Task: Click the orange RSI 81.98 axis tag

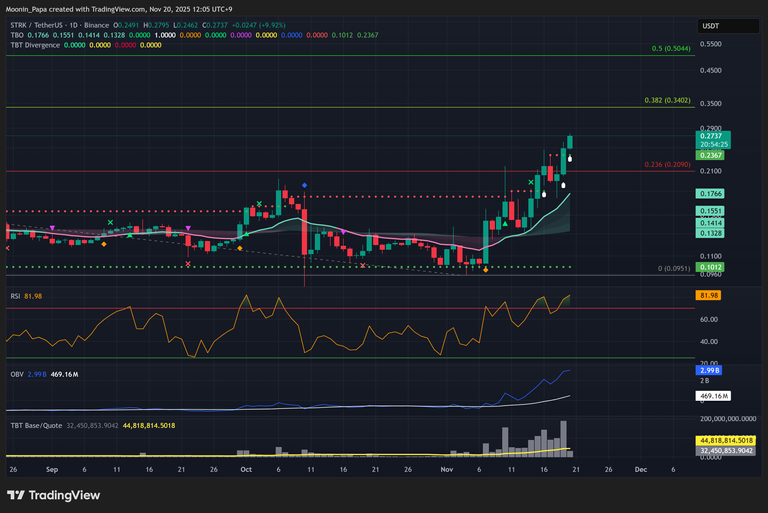Action: coord(711,295)
